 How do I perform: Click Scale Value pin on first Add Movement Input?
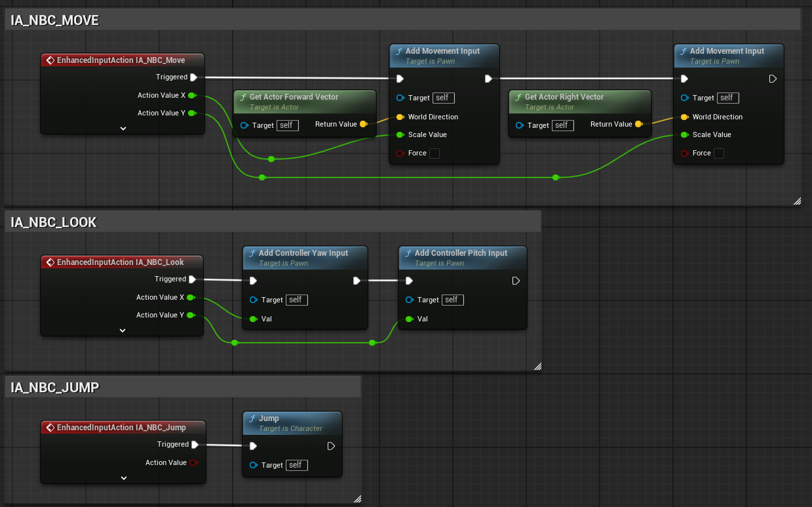click(x=400, y=134)
